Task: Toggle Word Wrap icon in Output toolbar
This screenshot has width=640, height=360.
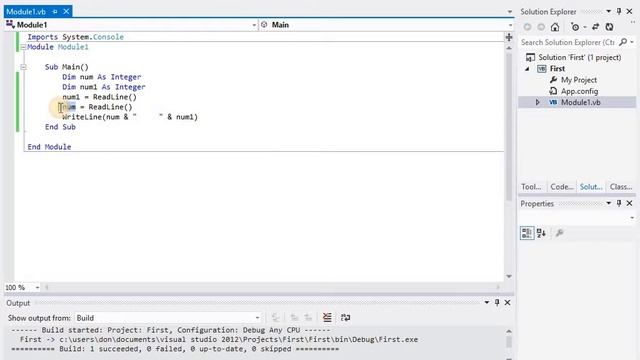Action: click(345, 318)
